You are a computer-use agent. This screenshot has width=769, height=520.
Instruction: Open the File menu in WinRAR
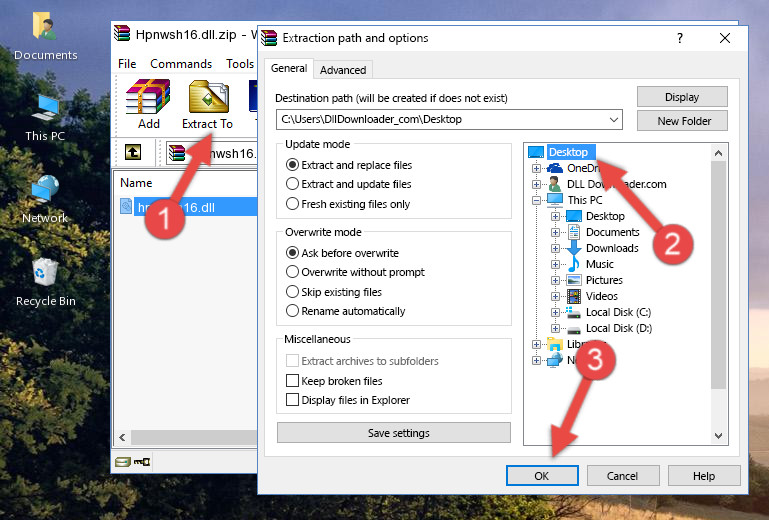[x=127, y=64]
